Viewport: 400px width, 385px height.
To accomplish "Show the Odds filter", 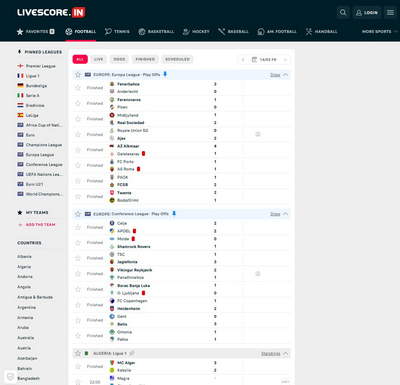I will [119, 59].
